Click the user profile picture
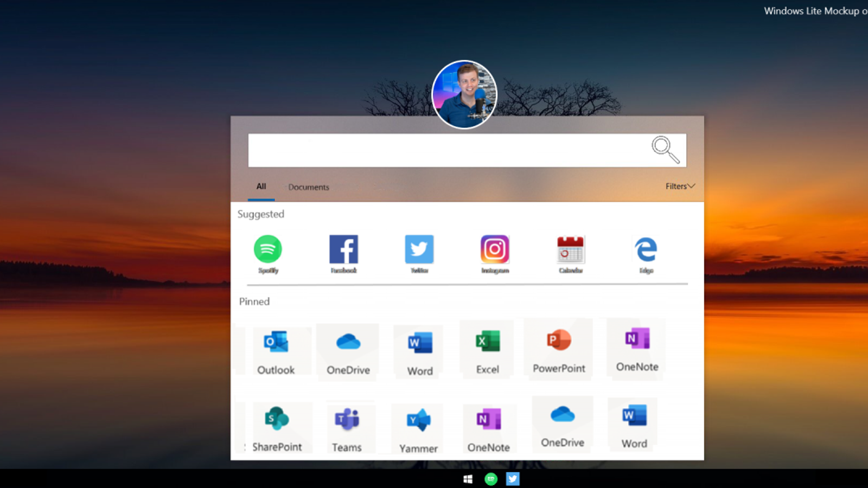 (x=464, y=94)
